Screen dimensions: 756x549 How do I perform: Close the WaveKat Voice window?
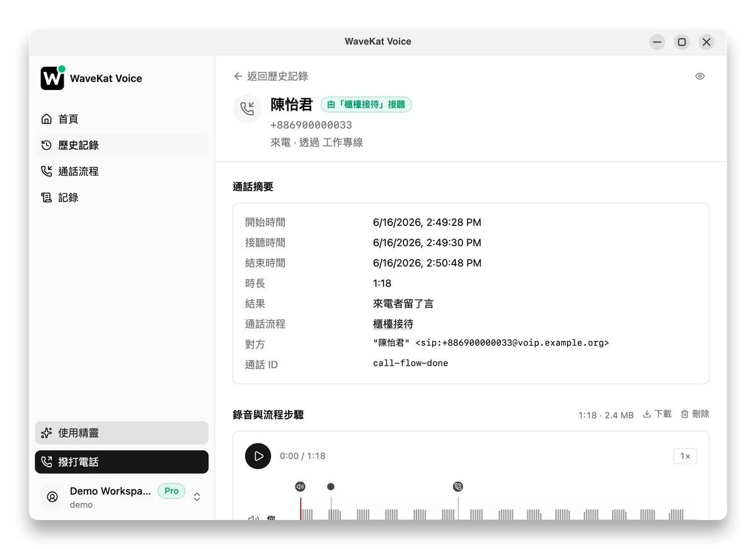706,42
